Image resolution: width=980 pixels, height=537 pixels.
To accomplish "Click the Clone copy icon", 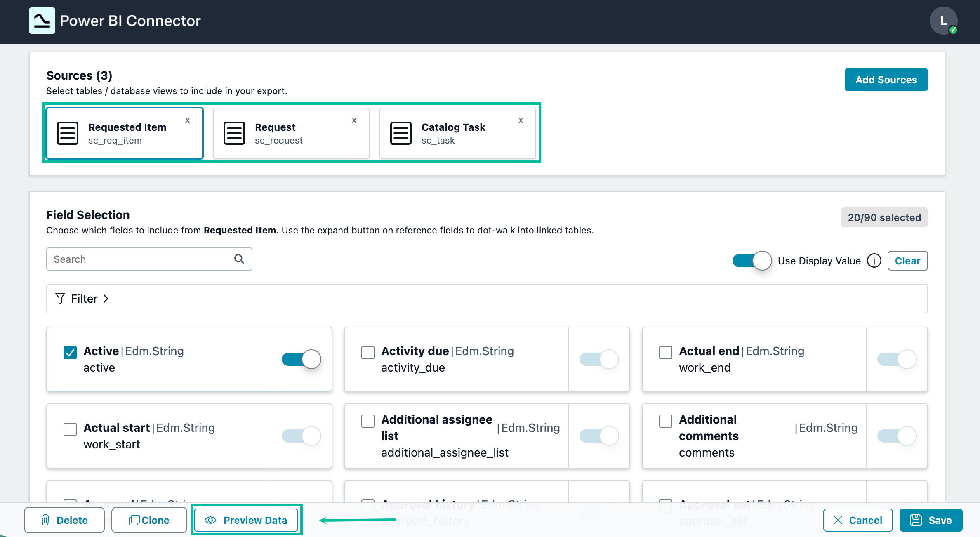I will click(x=134, y=520).
